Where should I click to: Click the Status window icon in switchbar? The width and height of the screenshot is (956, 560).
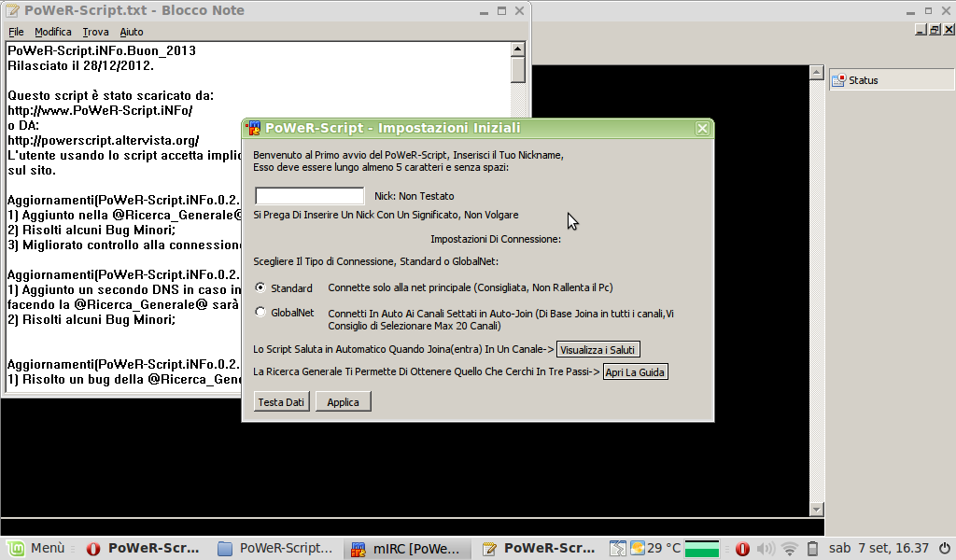pyautogui.click(x=839, y=80)
